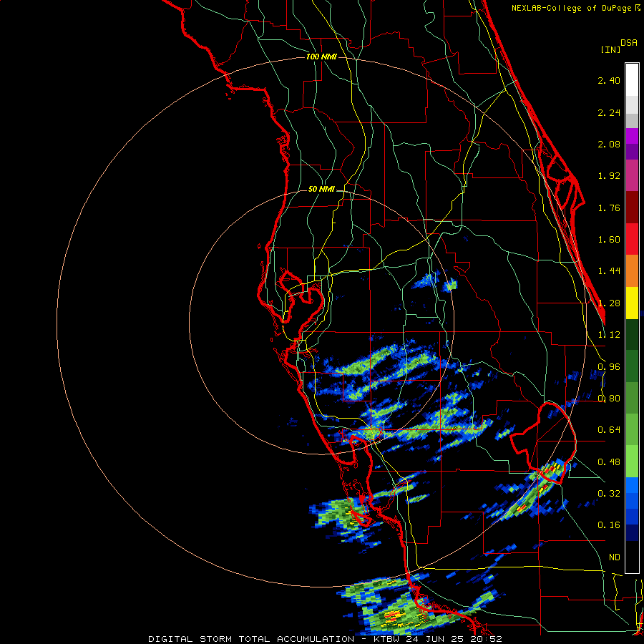Click the 1.44 legend value
This screenshot has height=644, width=644.
[609, 271]
